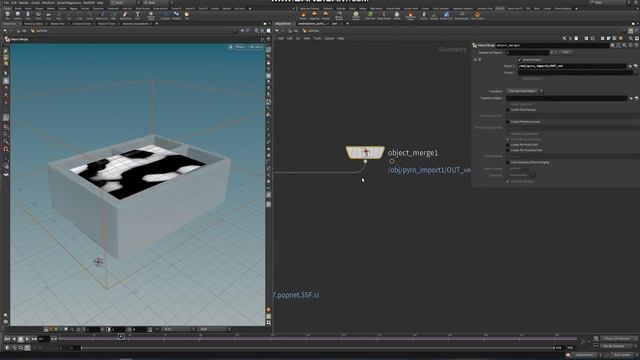The height and width of the screenshot is (360, 640).
Task: Switch to the Geometry Spreadsheet pane tab
Action: [136, 24]
